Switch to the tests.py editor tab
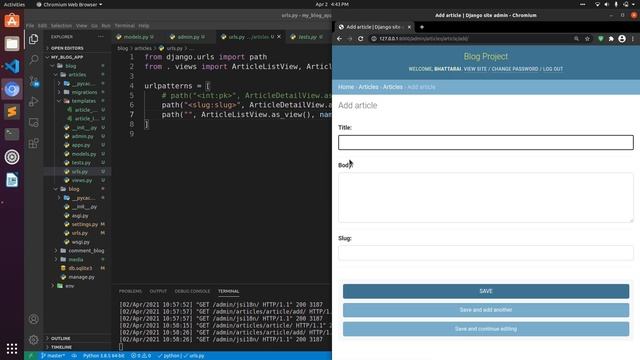Screen dimensions: 640x360 click(307, 37)
